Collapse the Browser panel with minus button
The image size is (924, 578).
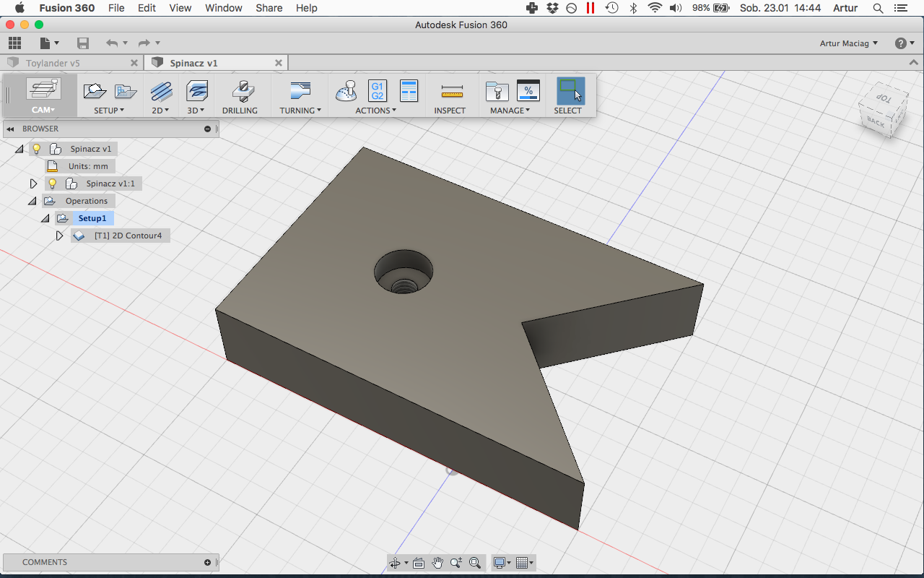click(x=208, y=129)
